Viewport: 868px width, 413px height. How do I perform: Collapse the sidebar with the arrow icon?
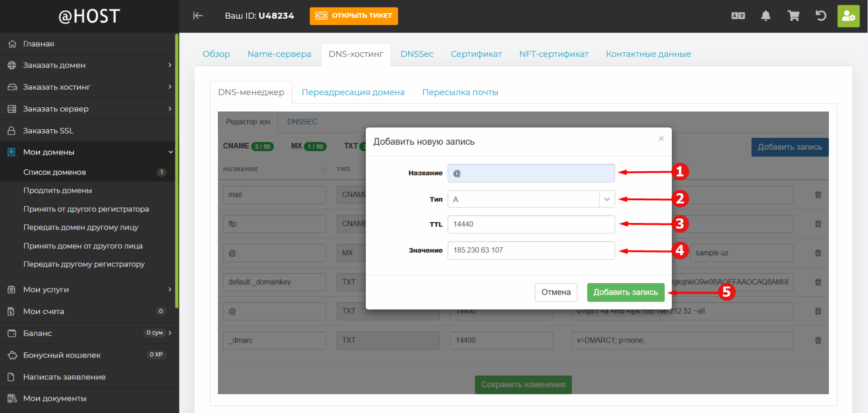point(198,16)
